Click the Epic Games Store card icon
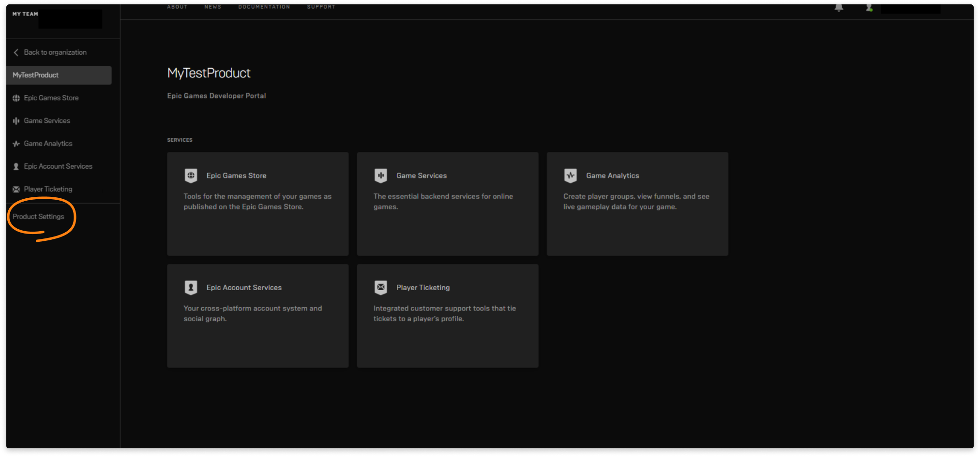The height and width of the screenshot is (457, 980). (191, 176)
